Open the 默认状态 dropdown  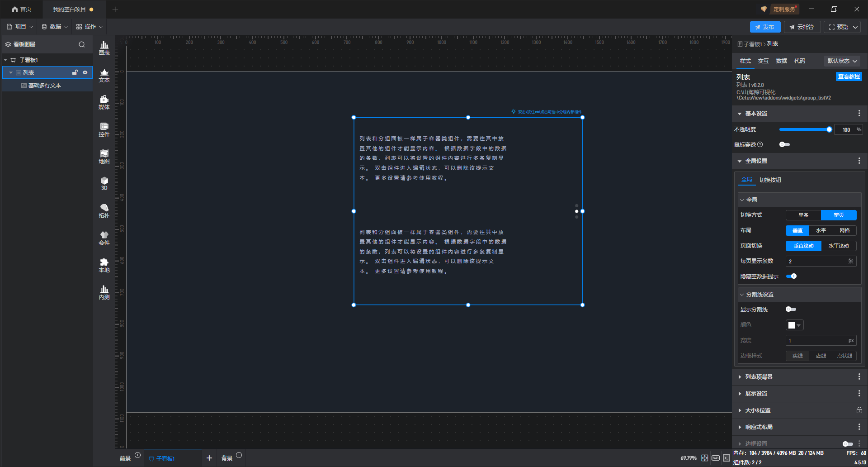pyautogui.click(x=842, y=61)
